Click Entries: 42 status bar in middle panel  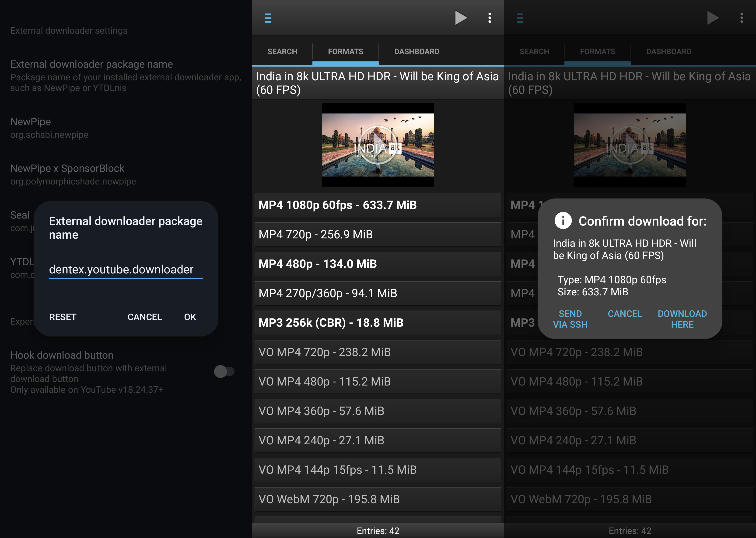coord(378,531)
